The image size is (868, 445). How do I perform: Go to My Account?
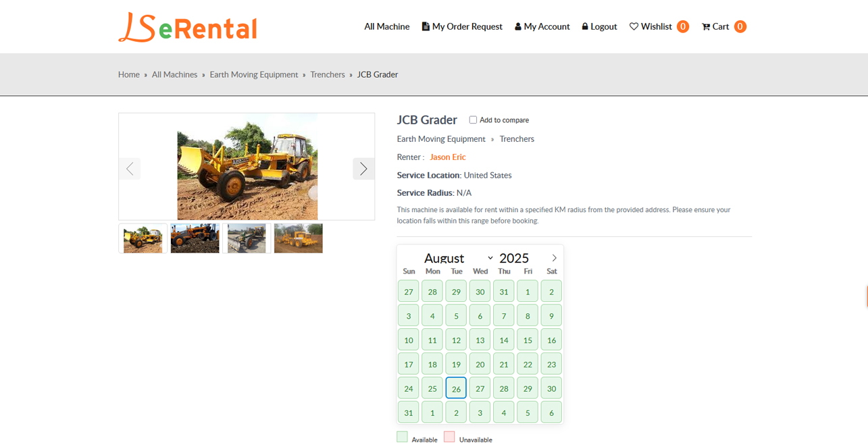(542, 26)
